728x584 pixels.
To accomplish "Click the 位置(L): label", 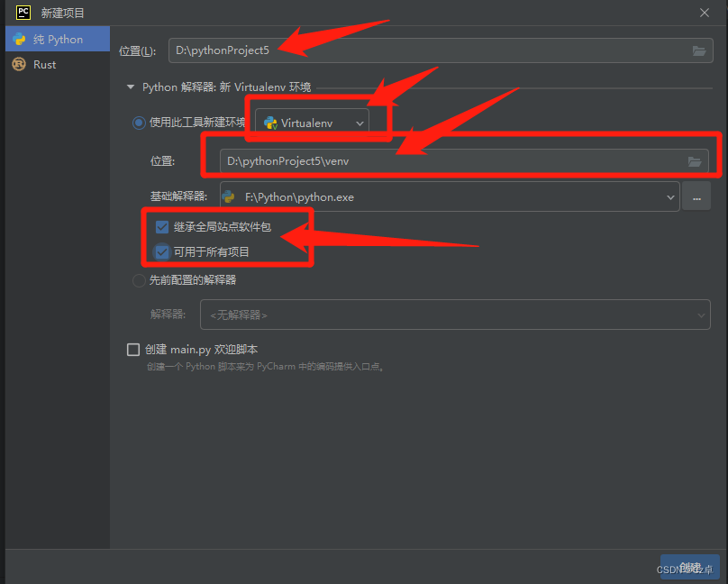I will point(138,50).
